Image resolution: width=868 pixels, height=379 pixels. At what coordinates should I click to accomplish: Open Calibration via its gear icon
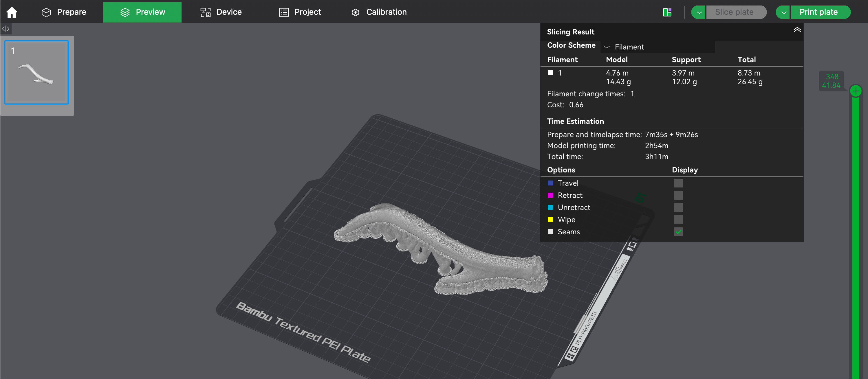coord(355,12)
